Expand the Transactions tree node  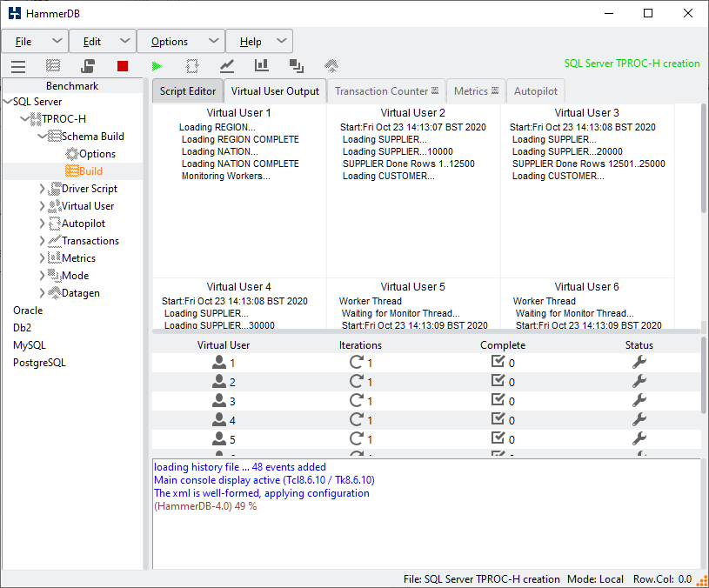pyautogui.click(x=42, y=241)
